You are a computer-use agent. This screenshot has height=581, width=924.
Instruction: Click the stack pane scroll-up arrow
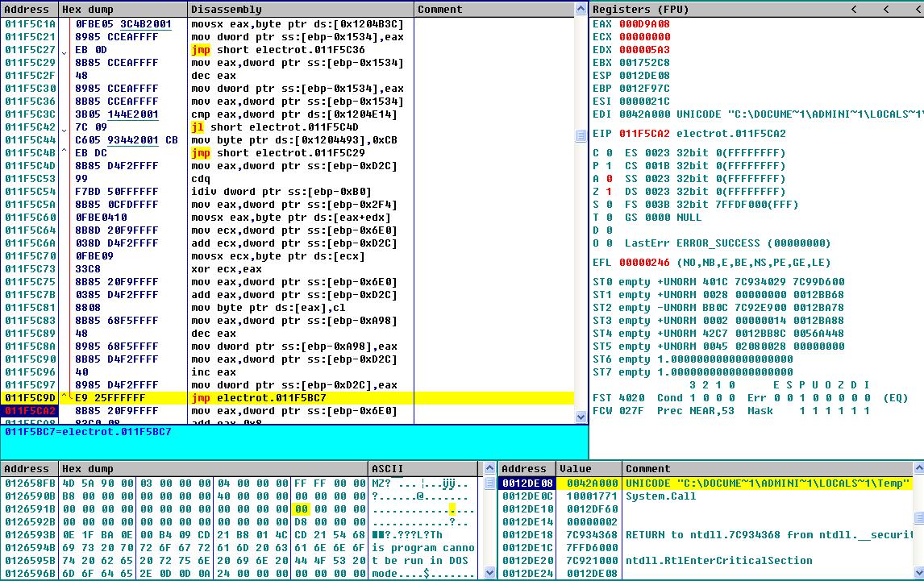(918, 468)
